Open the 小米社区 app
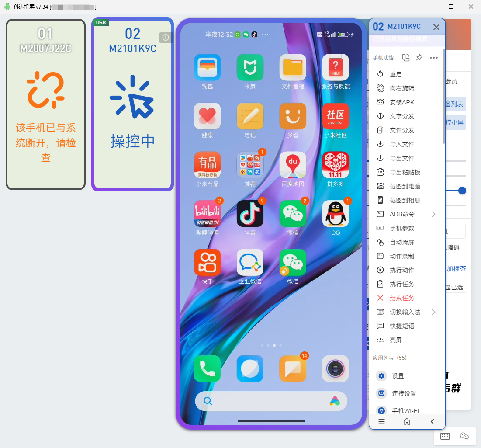 (335, 116)
